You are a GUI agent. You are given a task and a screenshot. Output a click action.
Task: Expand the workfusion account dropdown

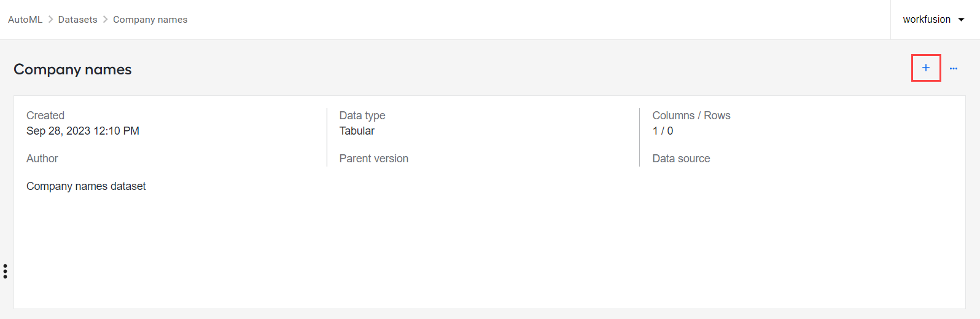934,20
